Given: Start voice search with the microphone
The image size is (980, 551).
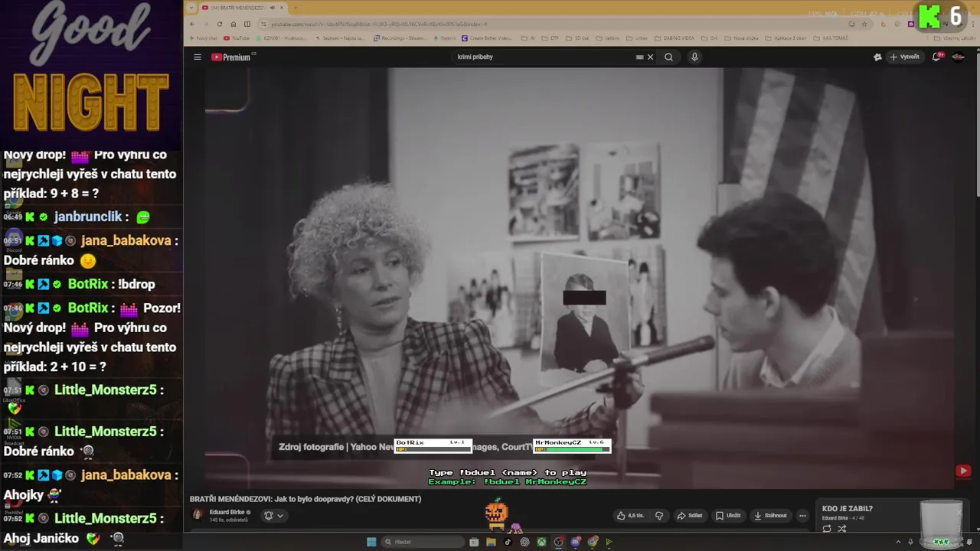Looking at the screenshot, I should 694,57.
